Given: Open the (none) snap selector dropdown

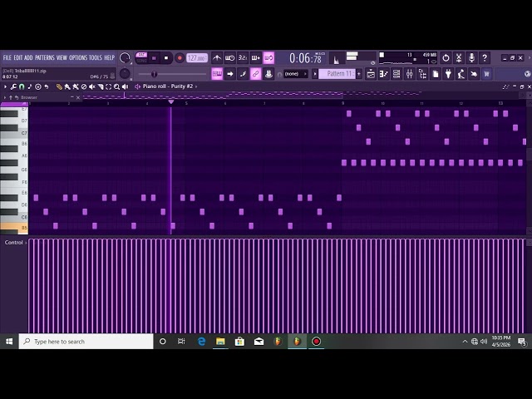Looking at the screenshot, I should 296,74.
